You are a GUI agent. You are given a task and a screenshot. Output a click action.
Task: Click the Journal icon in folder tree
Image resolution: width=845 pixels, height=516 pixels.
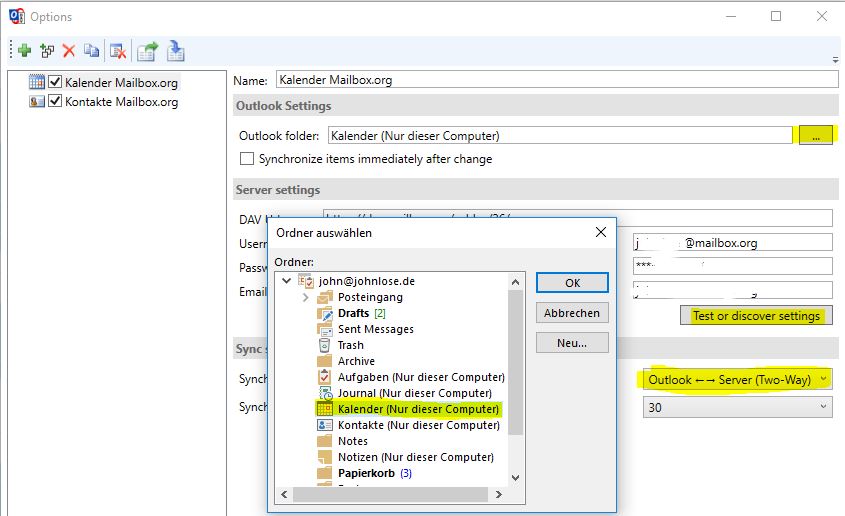[x=325, y=393]
